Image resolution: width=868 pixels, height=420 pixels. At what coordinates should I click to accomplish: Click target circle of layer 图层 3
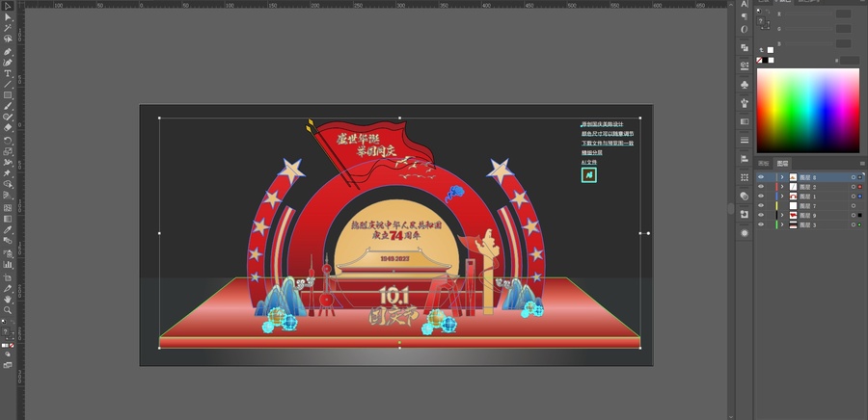[x=854, y=224]
